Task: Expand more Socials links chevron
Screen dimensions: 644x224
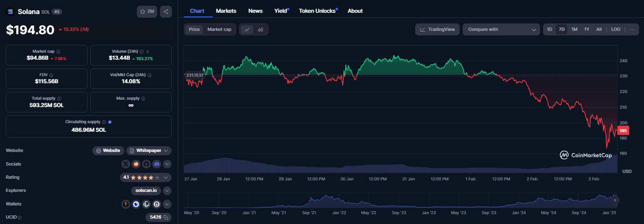Action: tap(167, 164)
